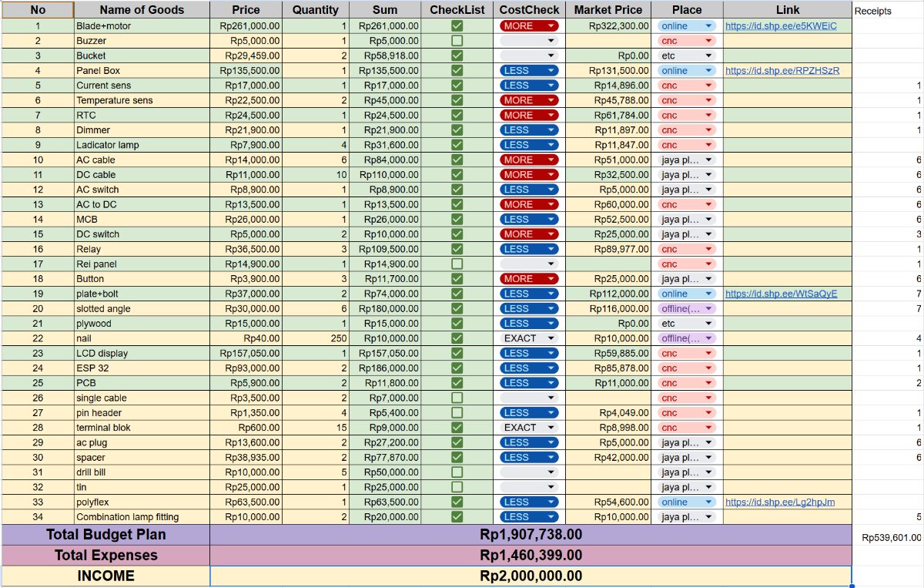
Task: Open CostCheck dropdown for Blade+motor
Action: [x=551, y=25]
